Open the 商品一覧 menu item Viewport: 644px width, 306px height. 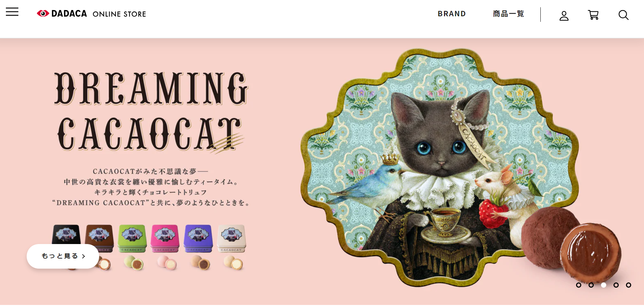coord(508,14)
